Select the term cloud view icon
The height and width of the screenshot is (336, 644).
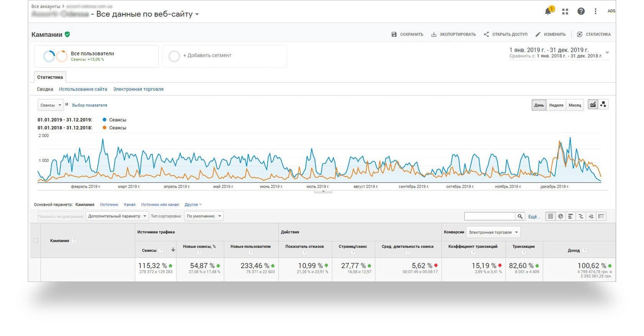(x=591, y=216)
